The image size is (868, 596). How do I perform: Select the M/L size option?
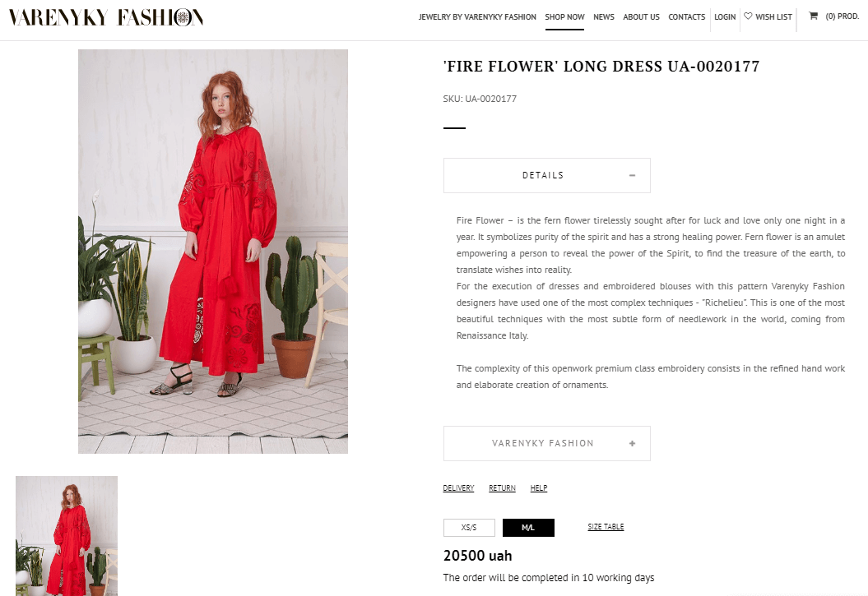[528, 528]
